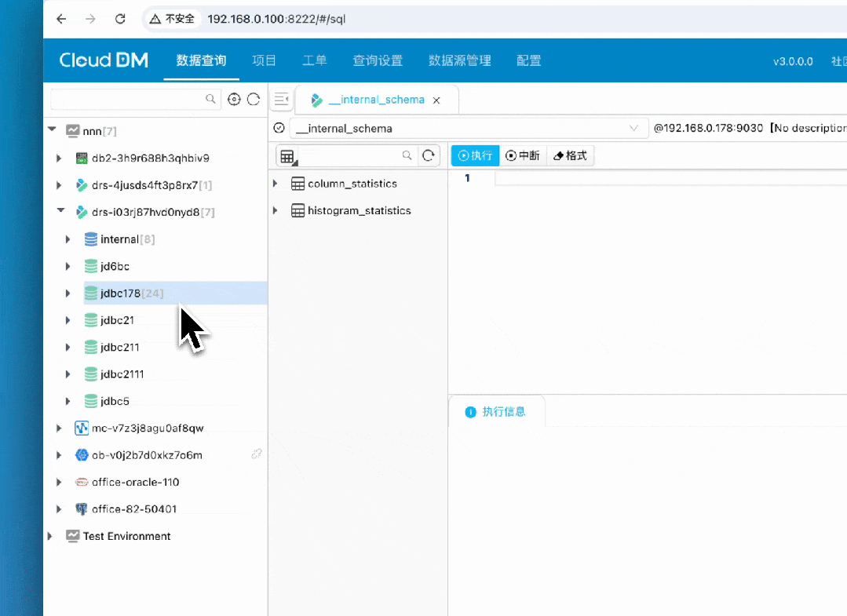Viewport: 847px width, 616px height.
Task: Click the db2-3h9r688h3qhbiv9 database icon
Action: (x=82, y=159)
